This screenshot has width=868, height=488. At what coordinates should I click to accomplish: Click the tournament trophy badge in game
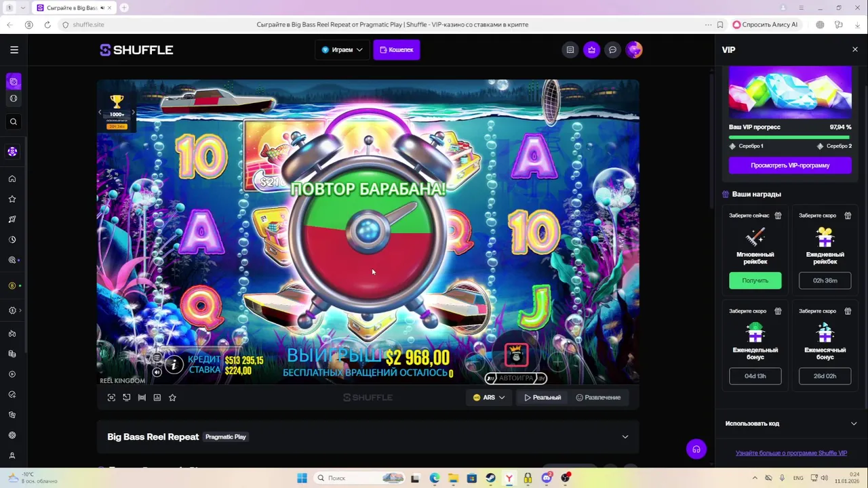(x=117, y=112)
